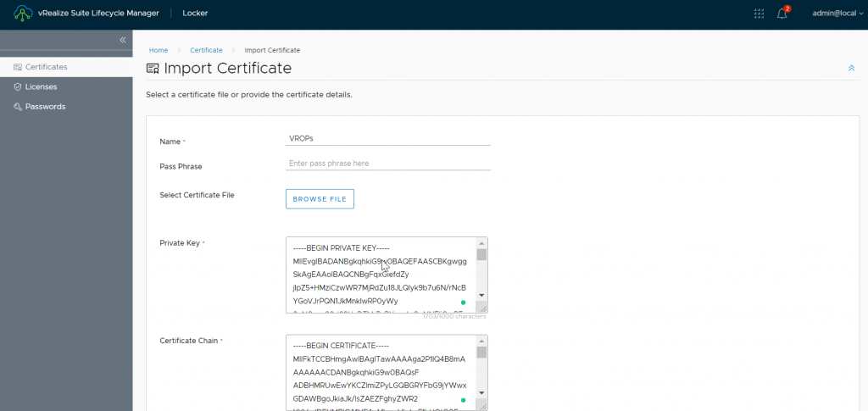Collapse the left sidebar with double-arrow icon
Viewport: 868px width, 411px height.
[122, 40]
